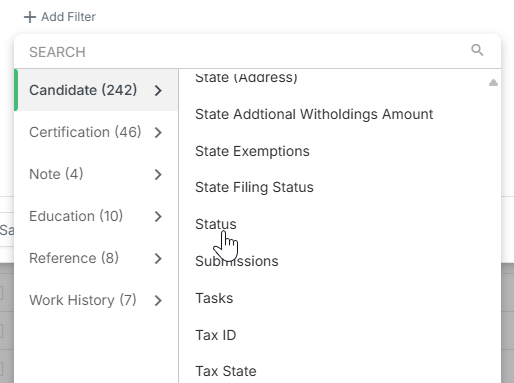Viewport: 514px width, 383px height.
Task: Expand the Note (4) chevron
Action: [x=158, y=174]
